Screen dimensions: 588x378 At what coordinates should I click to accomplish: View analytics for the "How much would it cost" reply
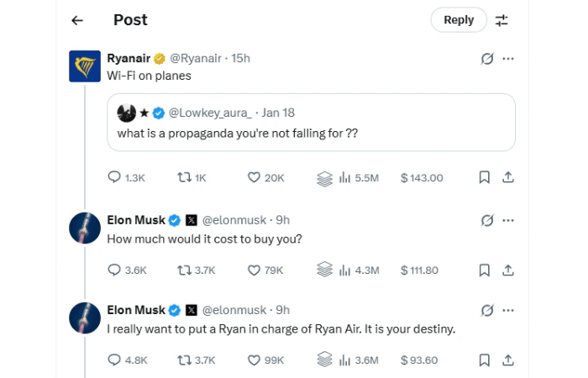360,270
